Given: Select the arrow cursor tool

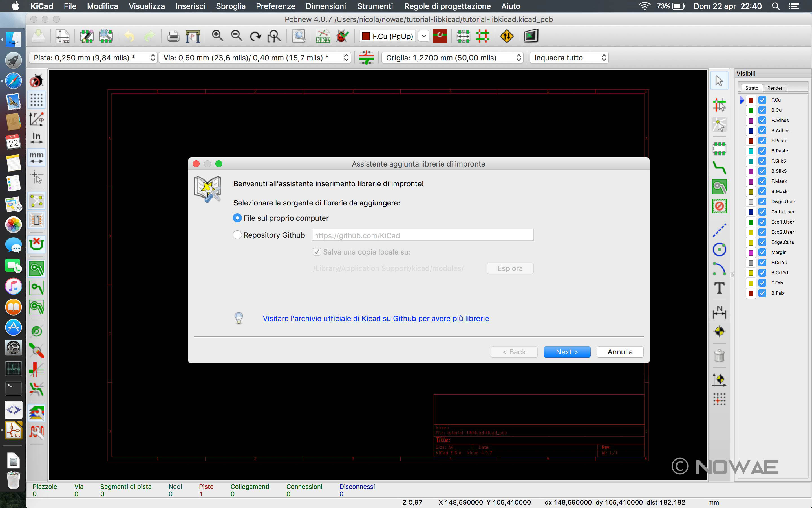Looking at the screenshot, I should click(x=719, y=81).
